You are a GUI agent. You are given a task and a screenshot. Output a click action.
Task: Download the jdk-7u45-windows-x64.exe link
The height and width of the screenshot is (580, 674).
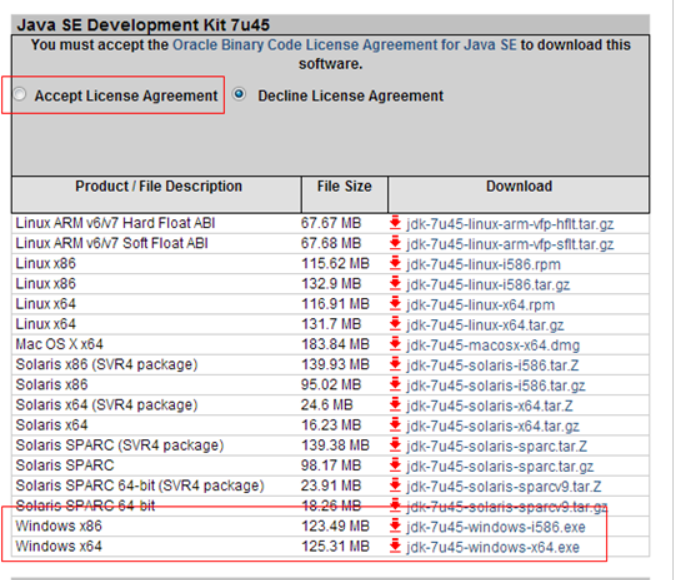493,548
